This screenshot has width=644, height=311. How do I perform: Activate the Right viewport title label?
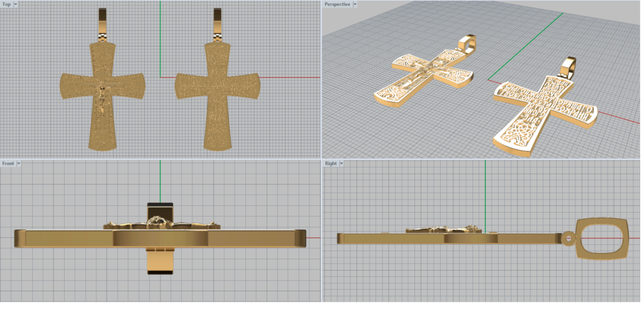point(331,164)
